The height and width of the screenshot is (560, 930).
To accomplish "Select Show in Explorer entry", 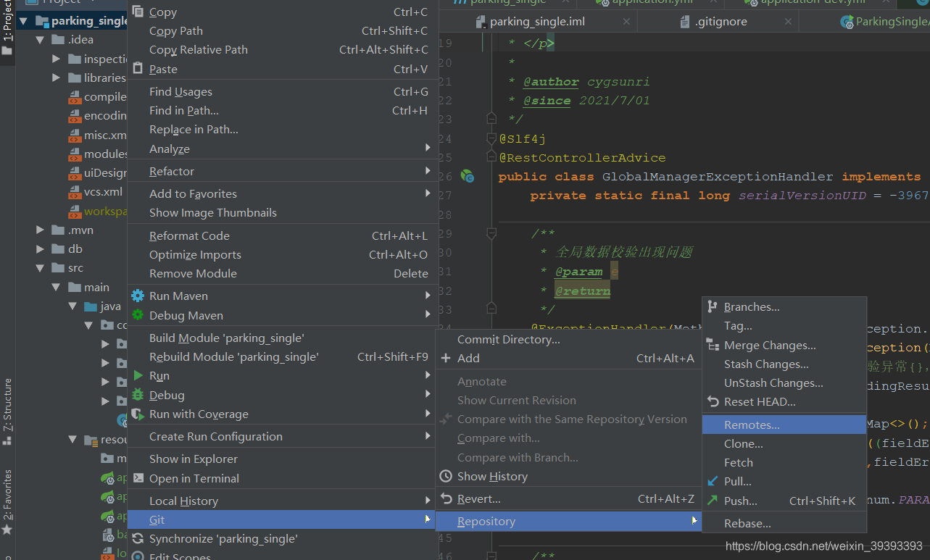I will click(283, 459).
